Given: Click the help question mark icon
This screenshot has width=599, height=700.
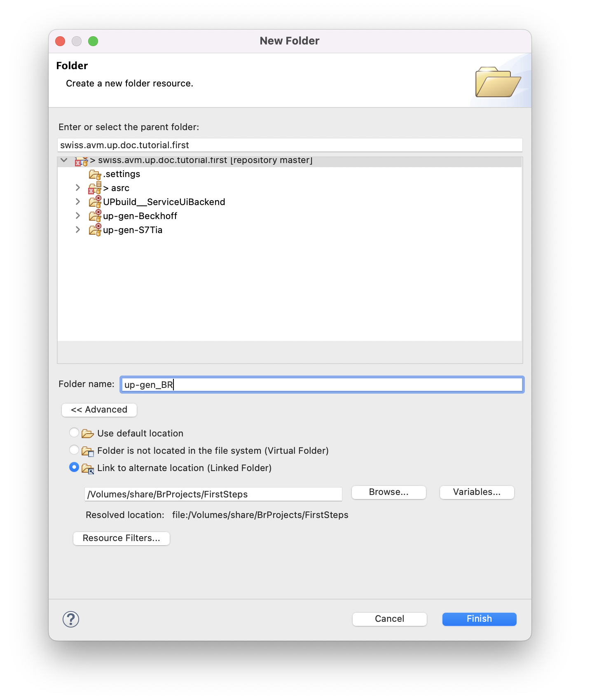Looking at the screenshot, I should 71,619.
